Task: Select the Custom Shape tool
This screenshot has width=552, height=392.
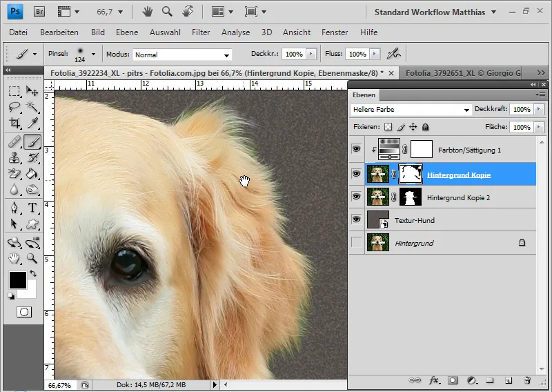Action: point(32,224)
